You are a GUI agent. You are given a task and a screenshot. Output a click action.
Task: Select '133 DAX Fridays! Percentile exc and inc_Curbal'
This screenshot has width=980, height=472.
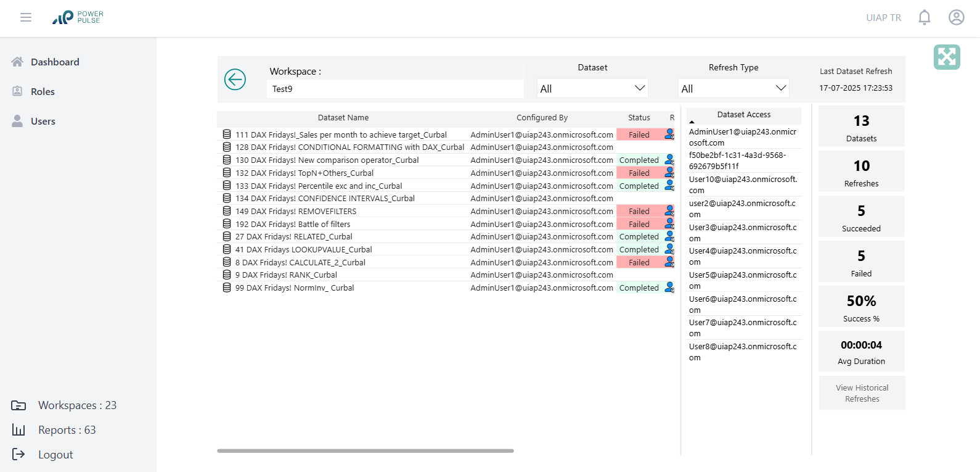(x=319, y=186)
